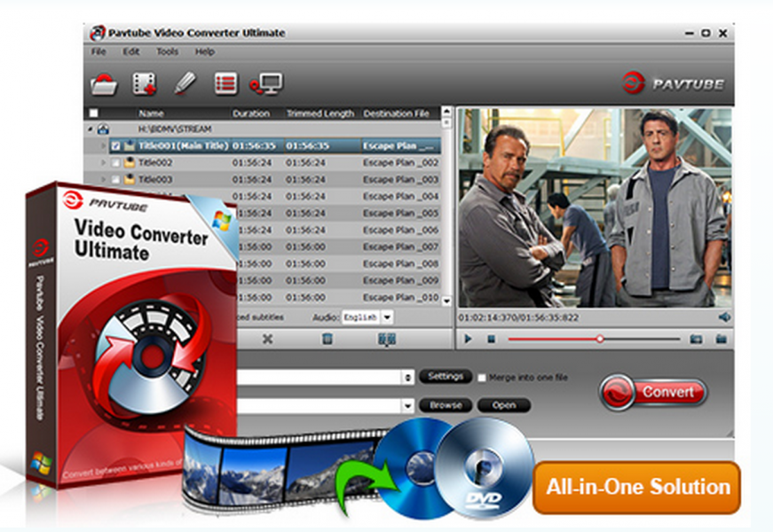Click the red list icon in toolbar
Image resolution: width=773 pixels, height=532 pixels.
tap(225, 83)
